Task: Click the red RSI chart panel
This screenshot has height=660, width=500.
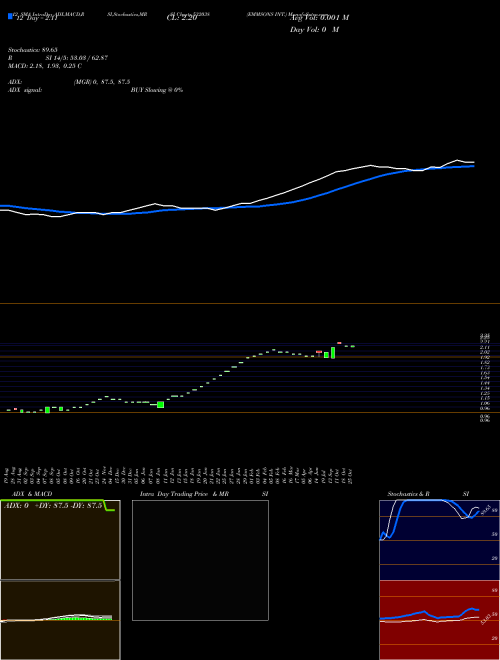Action: pyautogui.click(x=439, y=620)
